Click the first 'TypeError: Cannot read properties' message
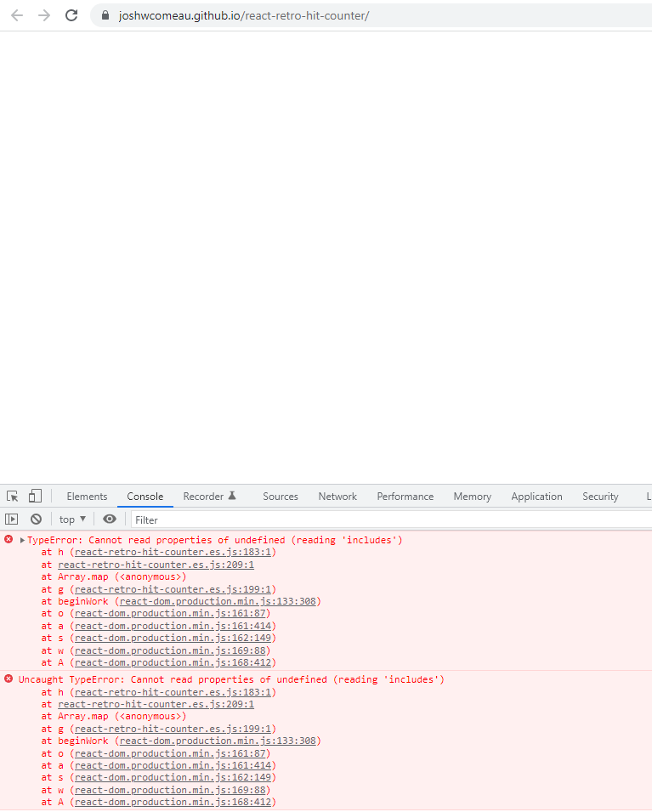 [215, 540]
